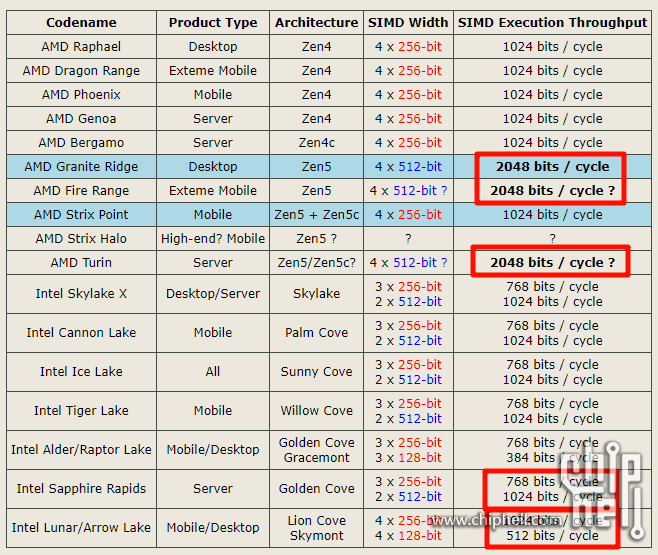The height and width of the screenshot is (555, 658).
Task: Click the Intel Ice Lake cell
Action: [x=81, y=372]
